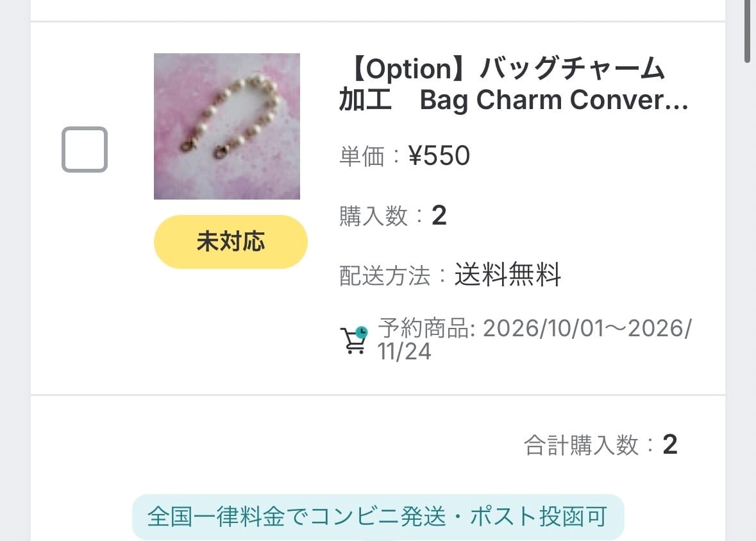The width and height of the screenshot is (756, 541).
Task: Click the 合計購入数 2 total line
Action: click(601, 445)
